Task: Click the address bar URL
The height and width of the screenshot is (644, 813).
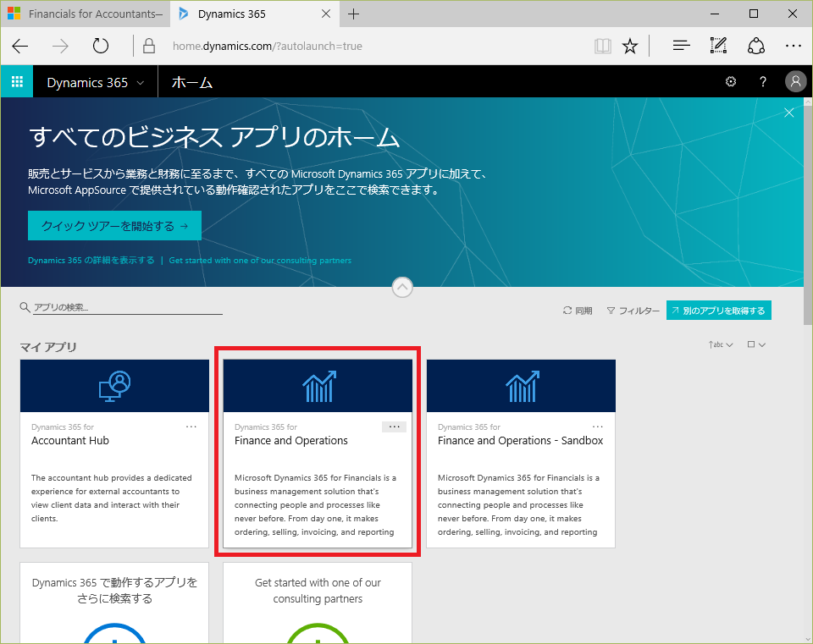Action: [268, 46]
